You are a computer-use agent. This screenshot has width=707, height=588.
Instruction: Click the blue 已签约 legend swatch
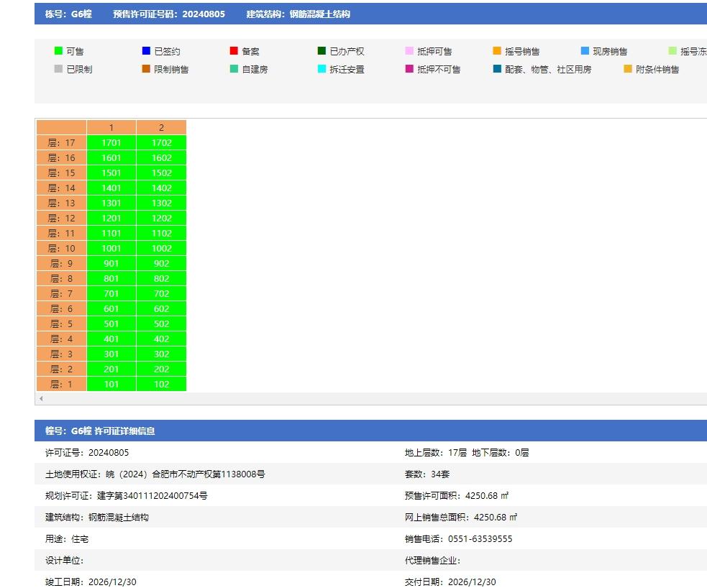coord(146,51)
